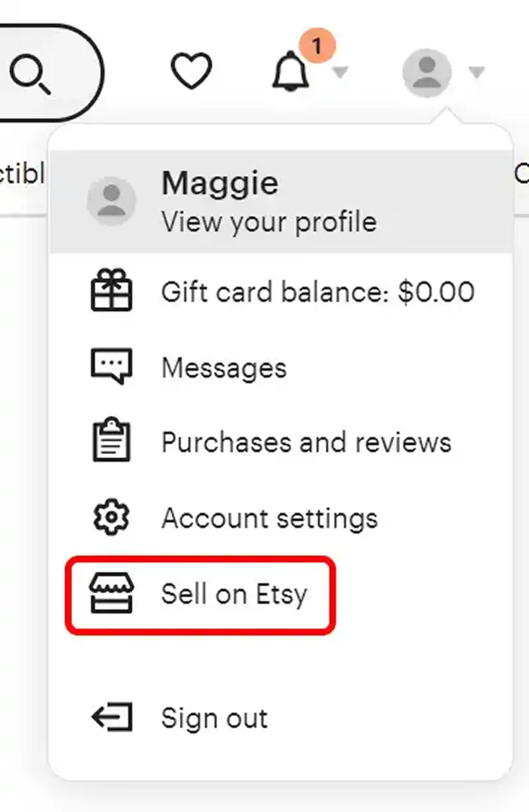Click the storefront icon beside Sell on Etsy
The height and width of the screenshot is (812, 529).
click(112, 592)
